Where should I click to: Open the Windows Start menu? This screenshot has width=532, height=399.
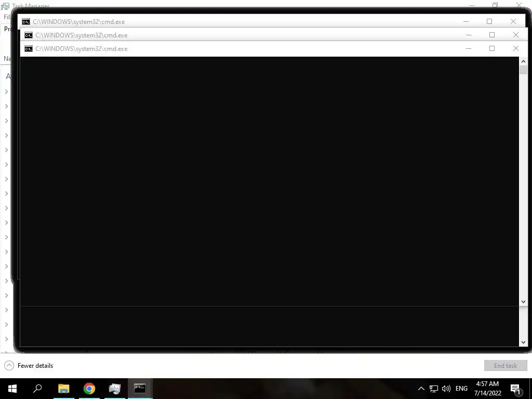click(12, 389)
